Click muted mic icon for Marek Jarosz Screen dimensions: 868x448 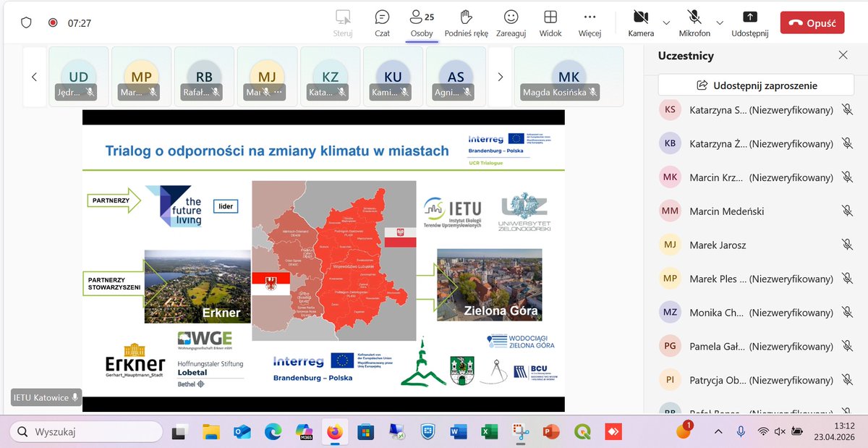pos(847,245)
